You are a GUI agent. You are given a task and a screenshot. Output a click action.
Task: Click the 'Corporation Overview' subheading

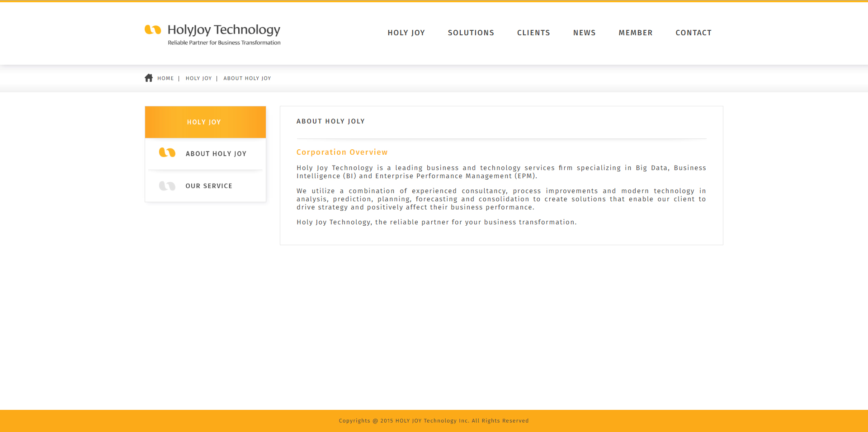point(342,152)
